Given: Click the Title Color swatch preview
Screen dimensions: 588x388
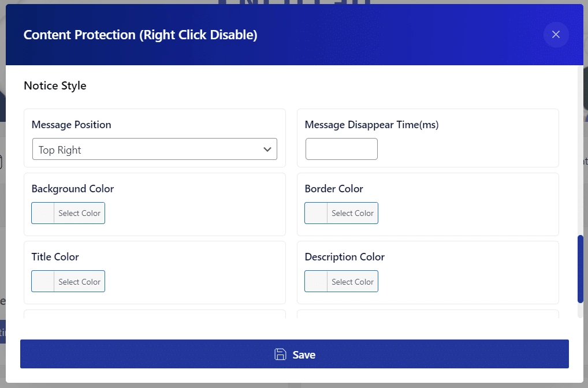Looking at the screenshot, I should tap(42, 281).
